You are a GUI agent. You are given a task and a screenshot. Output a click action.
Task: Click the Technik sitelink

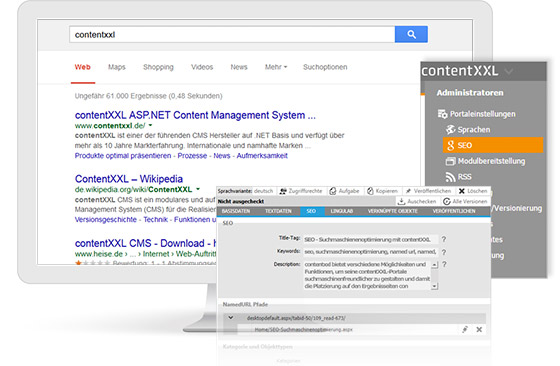click(x=155, y=219)
